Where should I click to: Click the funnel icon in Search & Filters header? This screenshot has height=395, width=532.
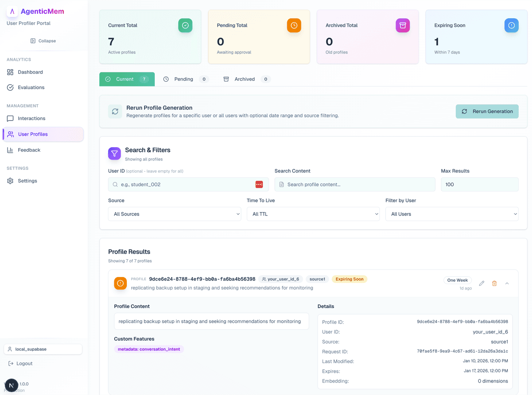114,153
